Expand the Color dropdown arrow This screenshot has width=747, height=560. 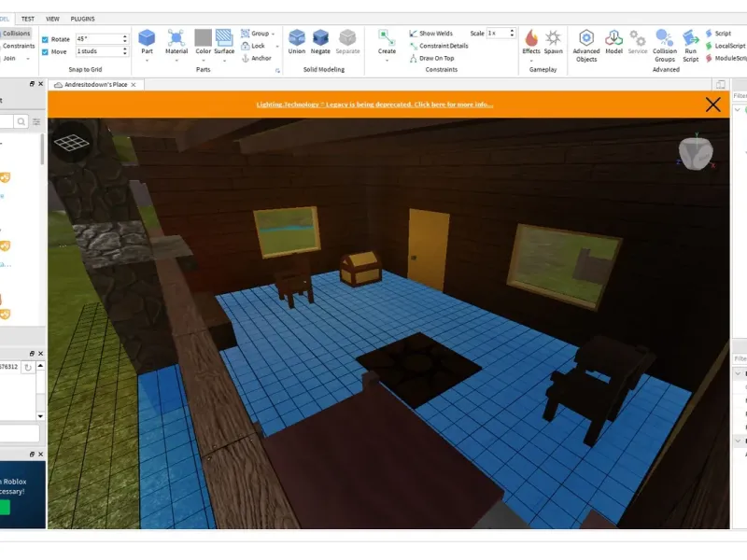coord(203,61)
